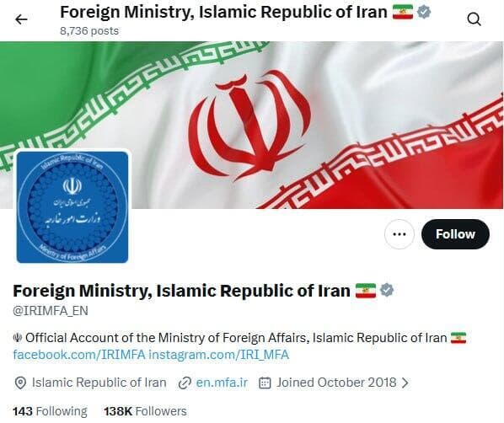Click the calendar icon by joined date
Viewport: 504px width, 423px height.
point(265,383)
